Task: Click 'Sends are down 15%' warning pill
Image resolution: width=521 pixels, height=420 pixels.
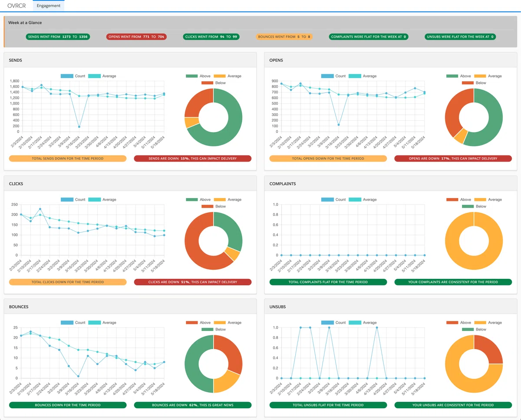Action: [x=193, y=159]
